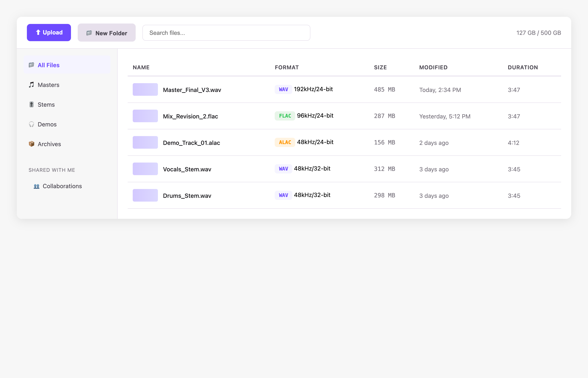The image size is (588, 378).
Task: Create a folder with New Folder button
Action: pos(106,33)
